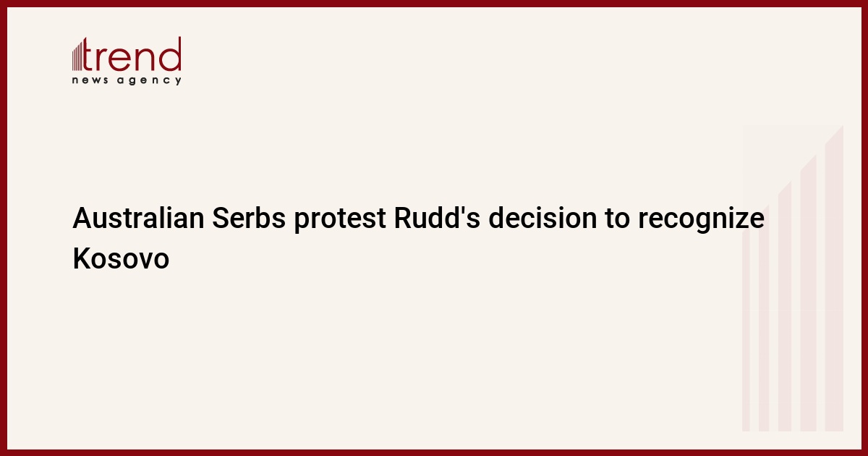Click the word "protest" in the headline

coord(341,221)
